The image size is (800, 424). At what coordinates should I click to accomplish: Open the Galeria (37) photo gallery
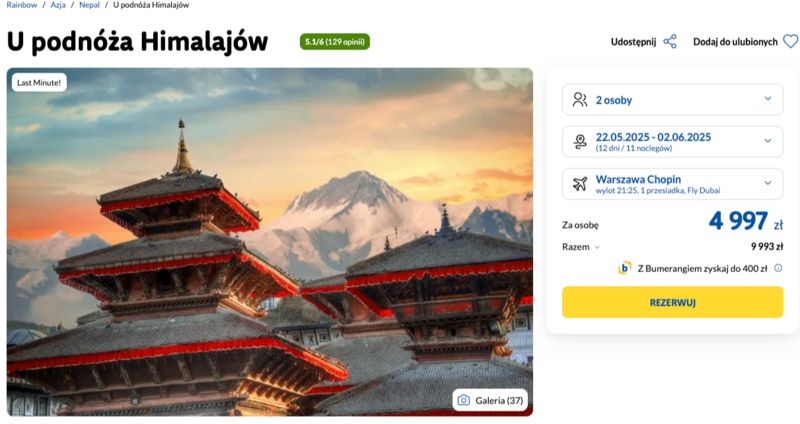pyautogui.click(x=490, y=401)
